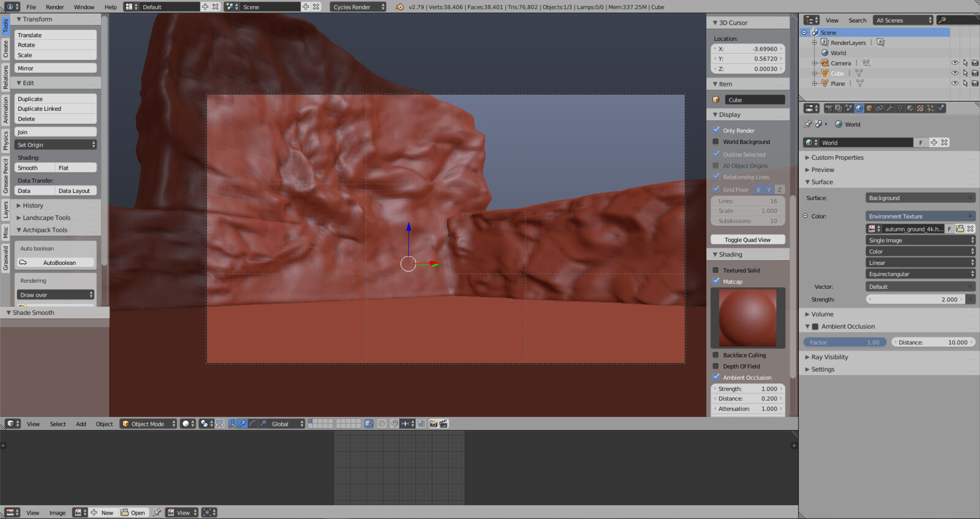Click the Smooth shading button
The image size is (980, 519).
[35, 168]
